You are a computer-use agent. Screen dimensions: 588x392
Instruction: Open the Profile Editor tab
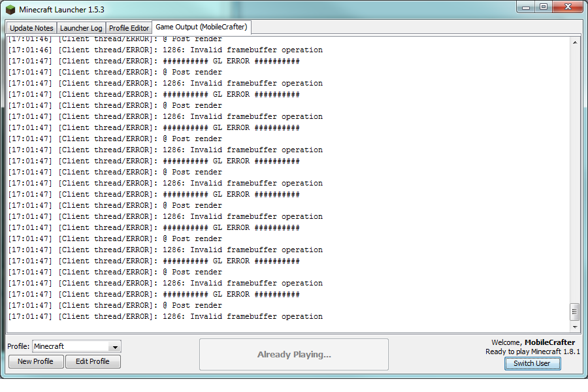point(129,28)
